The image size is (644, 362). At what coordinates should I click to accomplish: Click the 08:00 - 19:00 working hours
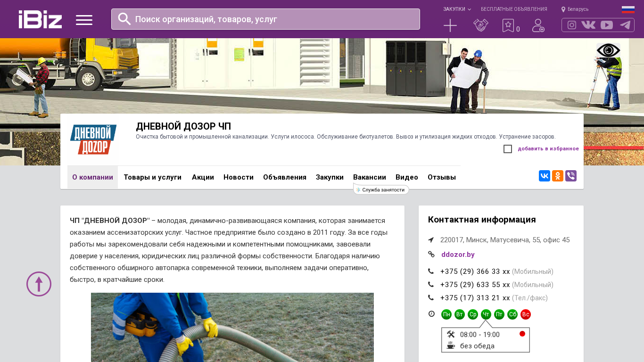tap(480, 335)
